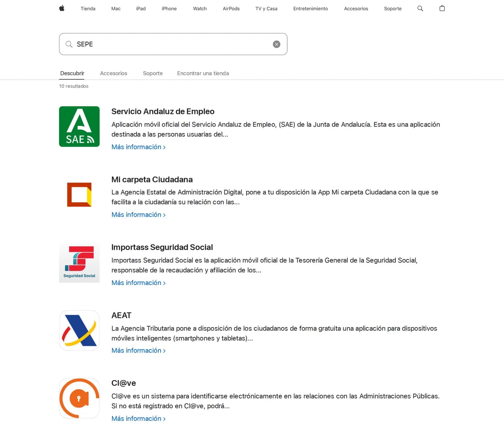This screenshot has height=433, width=504.
Task: Open the Mi carpeta Ciudadana app icon
Action: (79, 194)
